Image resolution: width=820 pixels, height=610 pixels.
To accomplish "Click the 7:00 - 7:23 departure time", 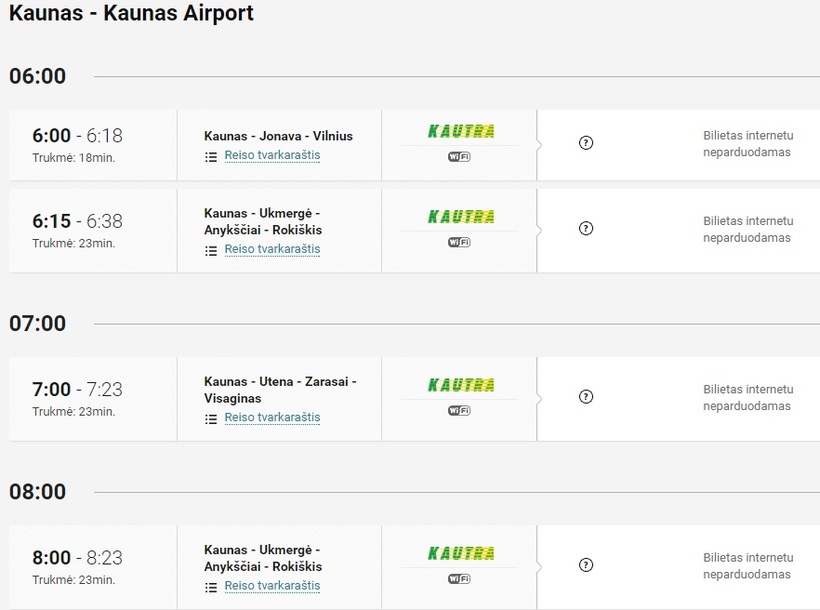I will [x=77, y=389].
